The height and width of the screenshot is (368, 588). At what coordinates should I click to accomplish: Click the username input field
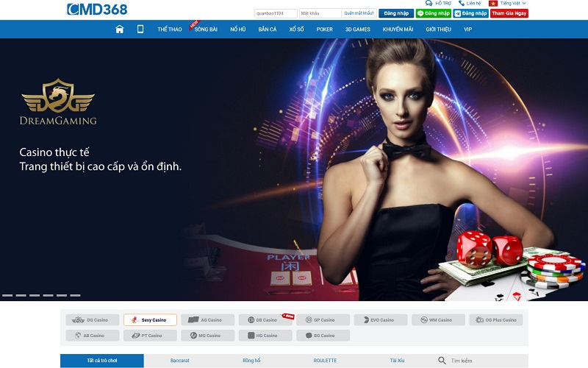[x=276, y=13]
